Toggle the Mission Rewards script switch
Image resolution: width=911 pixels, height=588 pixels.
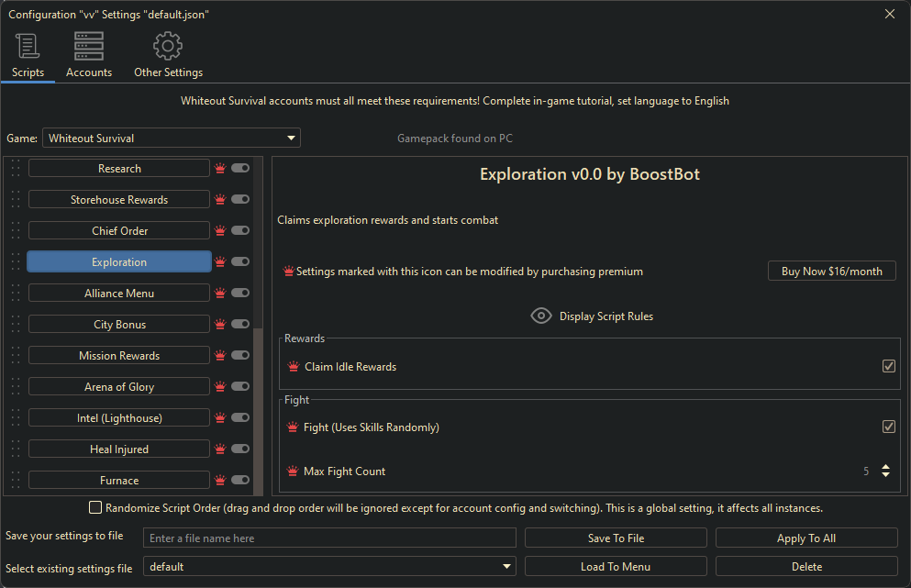(x=240, y=355)
